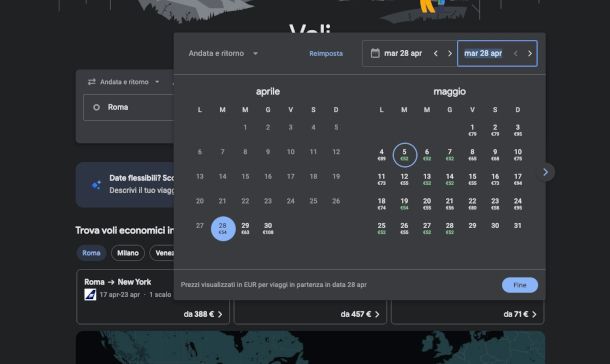610x364 pixels.
Task: Move departure date back one day
Action: click(x=436, y=53)
